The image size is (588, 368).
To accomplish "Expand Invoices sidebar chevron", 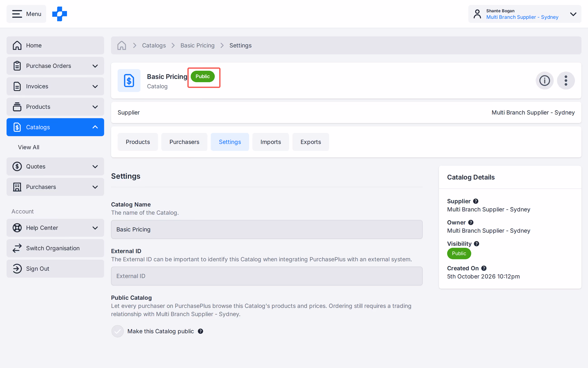I will 95,87.
